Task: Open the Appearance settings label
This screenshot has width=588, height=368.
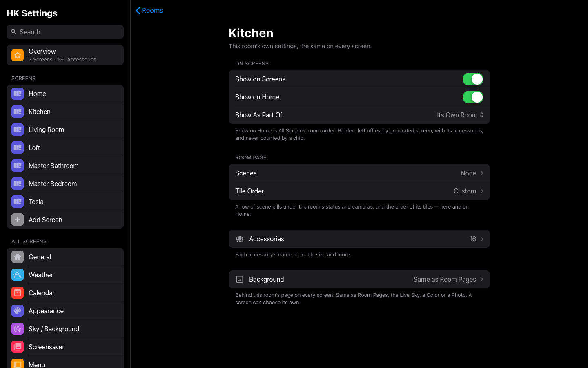Action: click(46, 311)
